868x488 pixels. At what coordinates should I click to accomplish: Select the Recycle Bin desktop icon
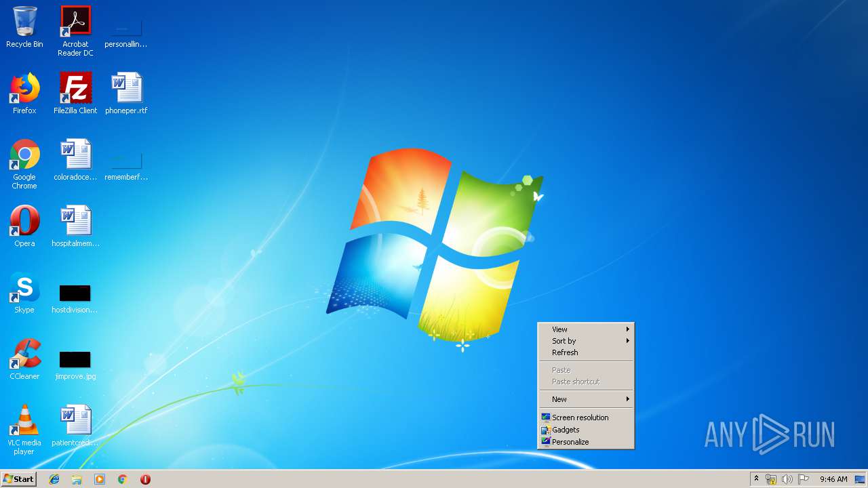tap(24, 28)
